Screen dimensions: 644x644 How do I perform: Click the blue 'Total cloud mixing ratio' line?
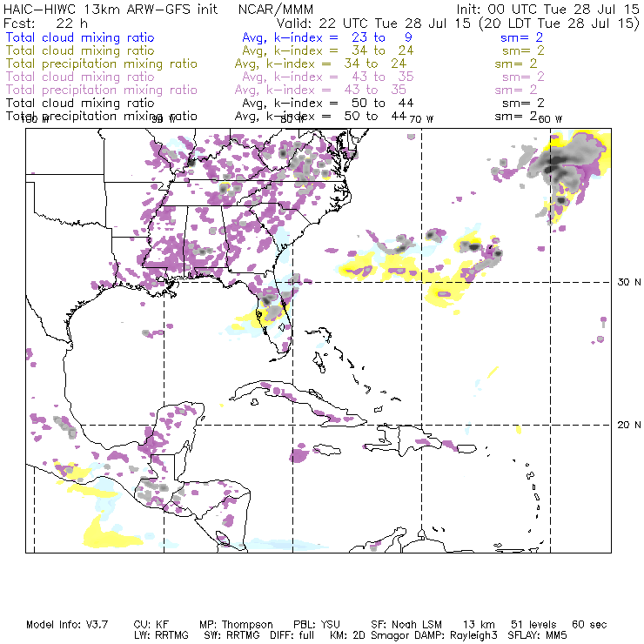point(80,37)
